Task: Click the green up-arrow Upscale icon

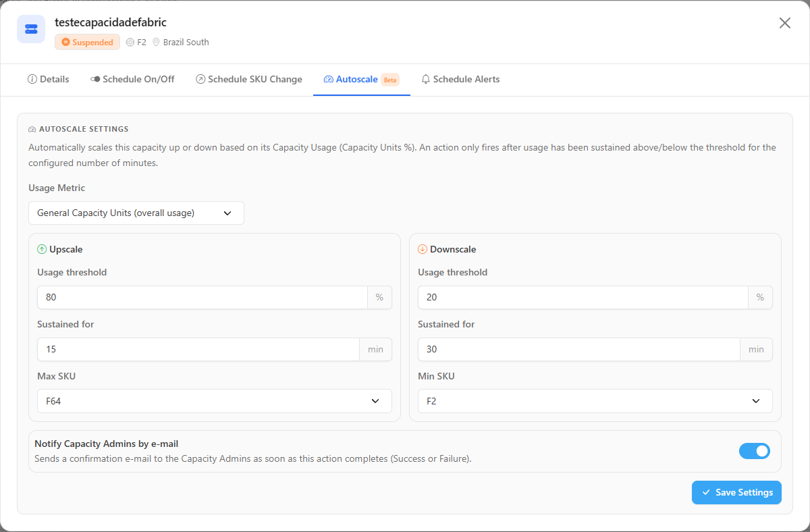Action: tap(42, 249)
